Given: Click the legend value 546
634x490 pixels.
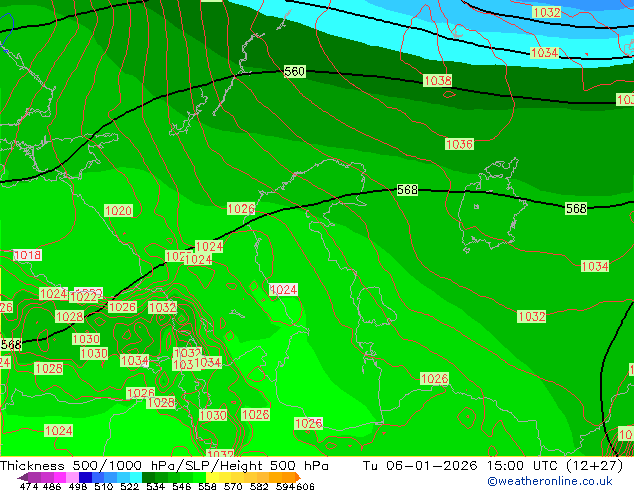Looking at the screenshot, I should (x=182, y=486).
